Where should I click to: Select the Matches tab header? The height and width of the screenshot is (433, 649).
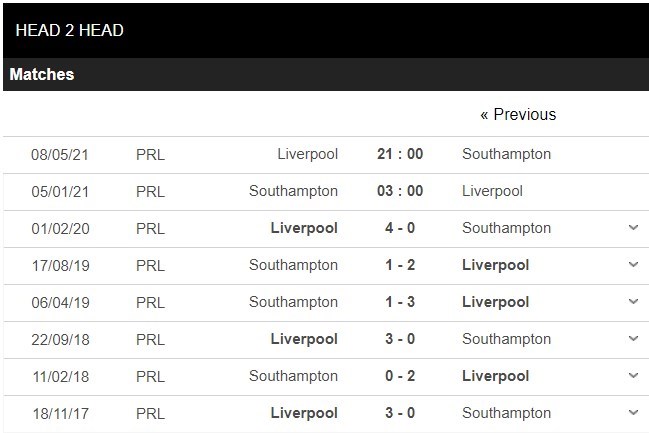(x=42, y=75)
